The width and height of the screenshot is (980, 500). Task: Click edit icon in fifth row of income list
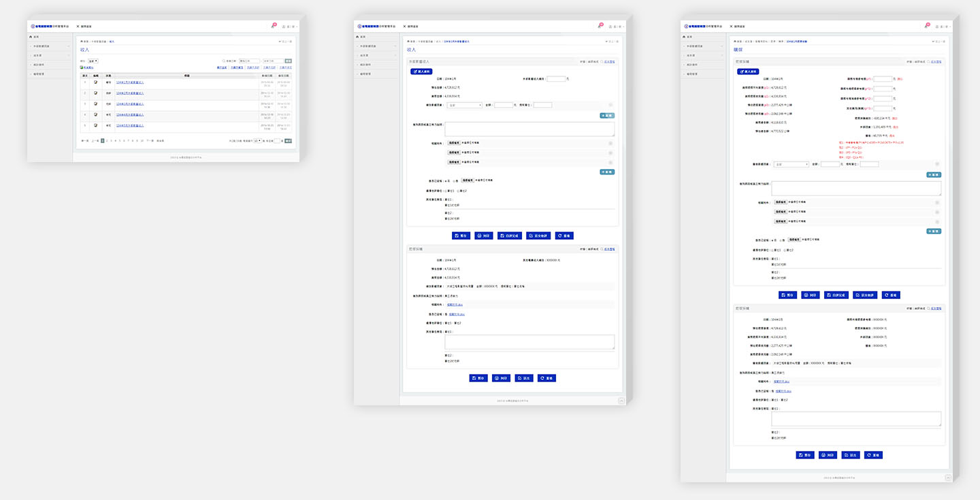click(x=96, y=125)
